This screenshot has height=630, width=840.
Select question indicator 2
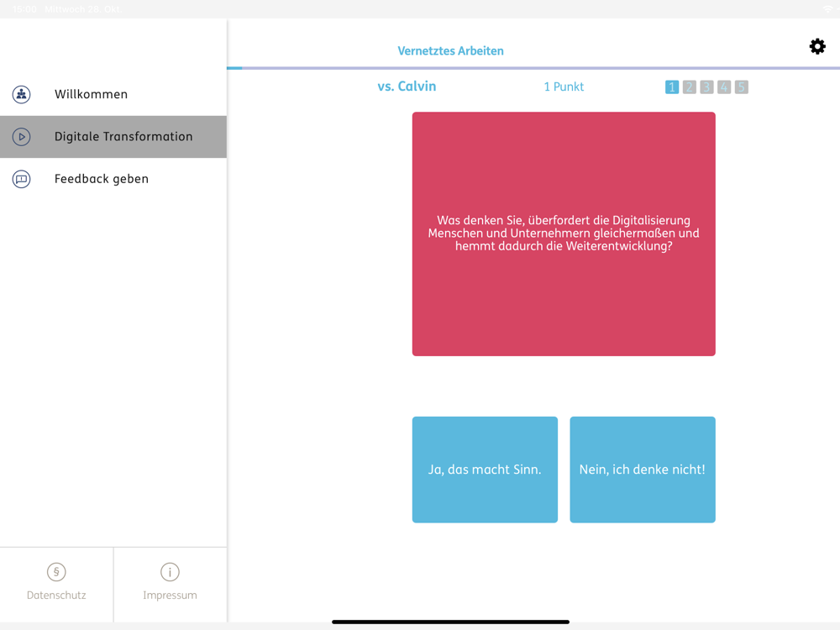pyautogui.click(x=690, y=87)
